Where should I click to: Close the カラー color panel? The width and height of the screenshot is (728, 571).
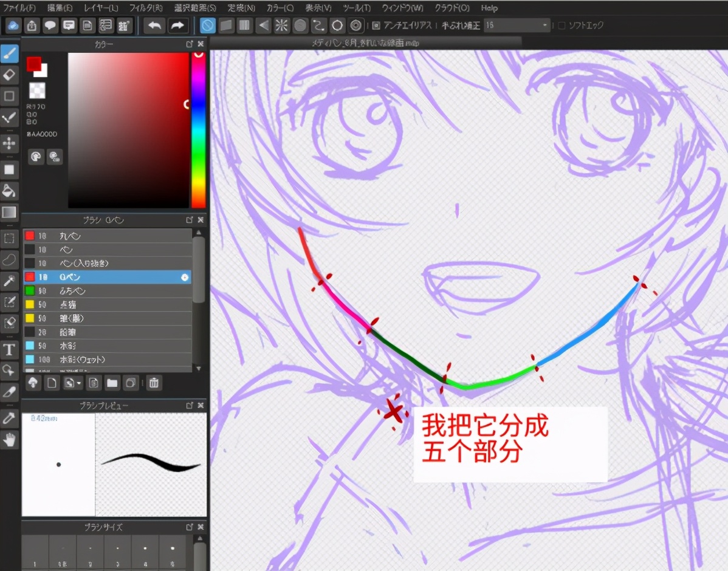click(x=201, y=44)
